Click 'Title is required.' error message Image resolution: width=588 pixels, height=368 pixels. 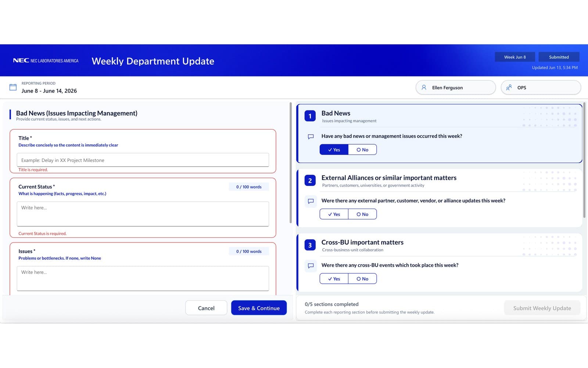pos(33,170)
